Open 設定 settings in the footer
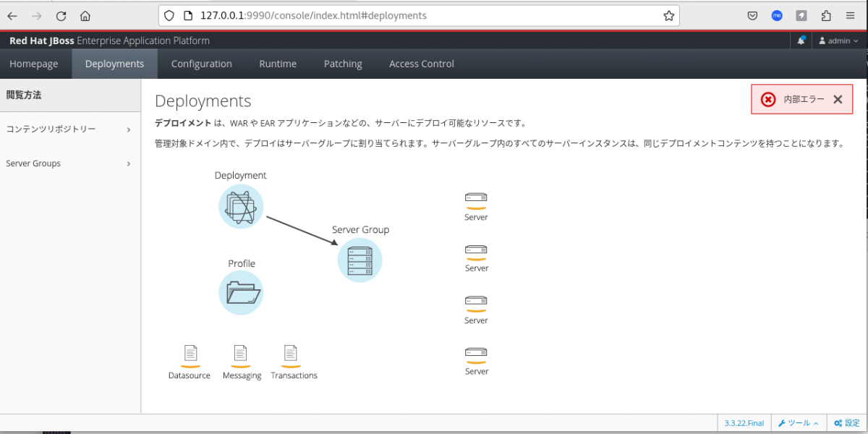 [x=846, y=423]
